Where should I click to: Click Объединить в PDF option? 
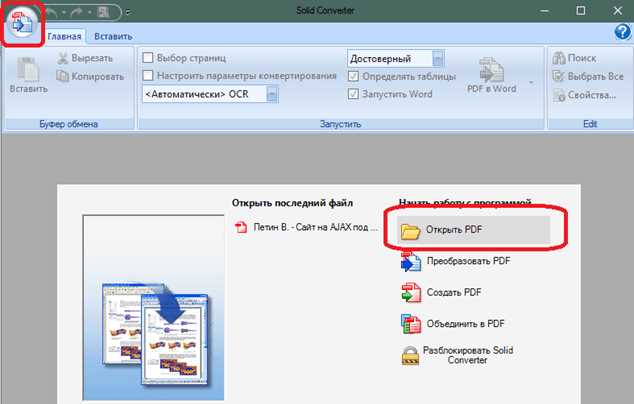[x=452, y=324]
